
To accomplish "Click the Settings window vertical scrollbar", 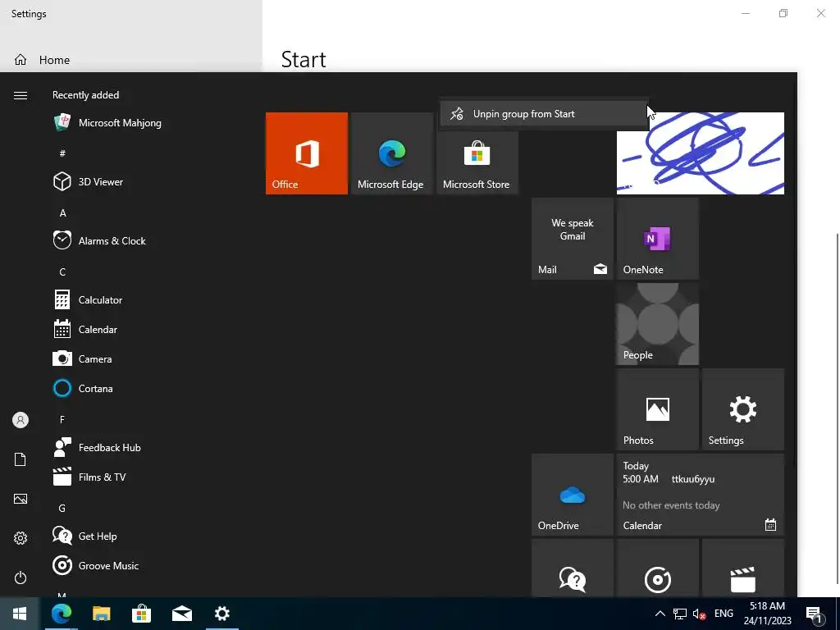I will (837, 407).
